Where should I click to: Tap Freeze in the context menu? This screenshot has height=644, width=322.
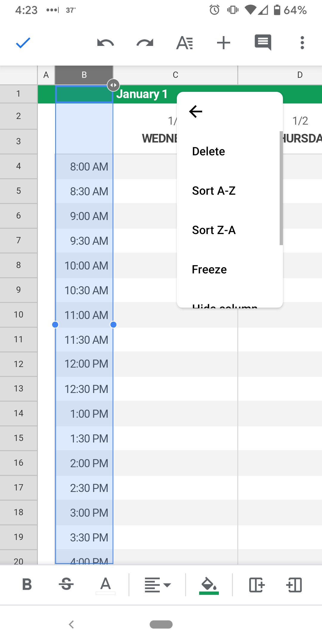[209, 270]
